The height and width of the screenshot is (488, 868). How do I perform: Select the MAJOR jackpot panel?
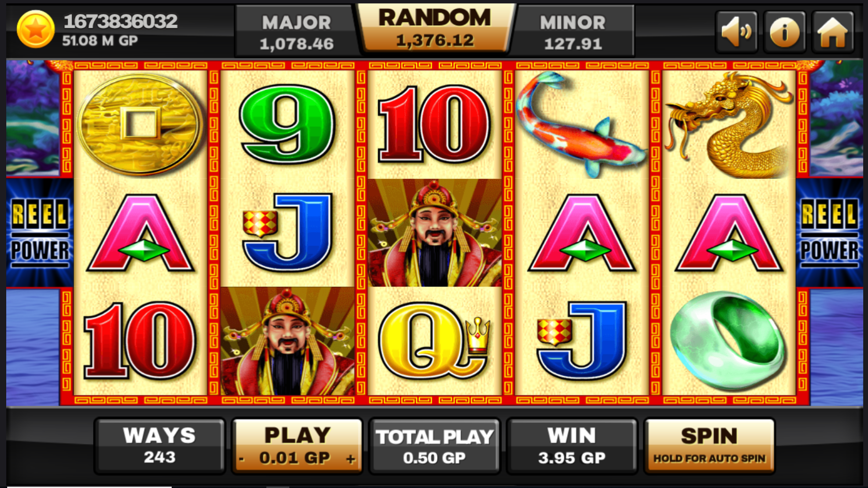297,32
